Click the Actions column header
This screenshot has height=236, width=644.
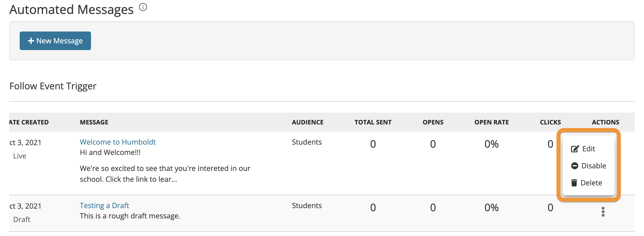605,122
